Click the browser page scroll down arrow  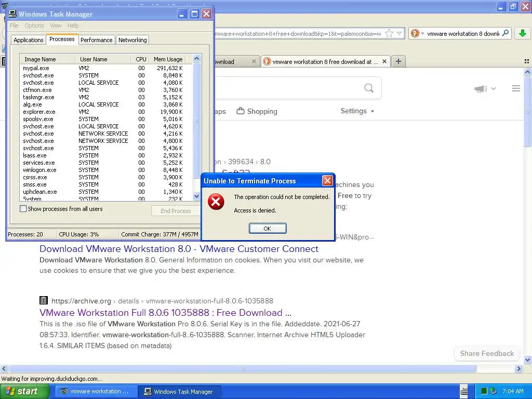527,360
